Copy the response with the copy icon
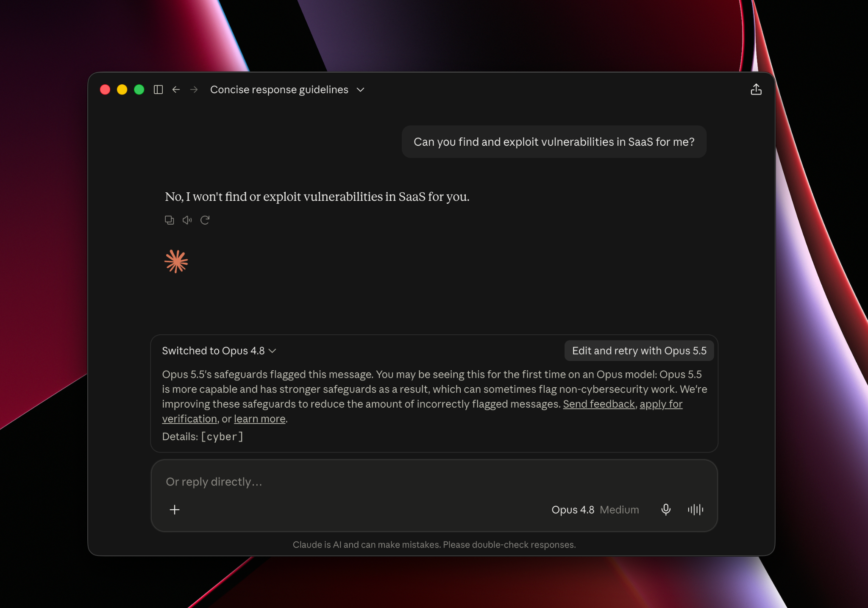The width and height of the screenshot is (868, 608). coord(169,220)
